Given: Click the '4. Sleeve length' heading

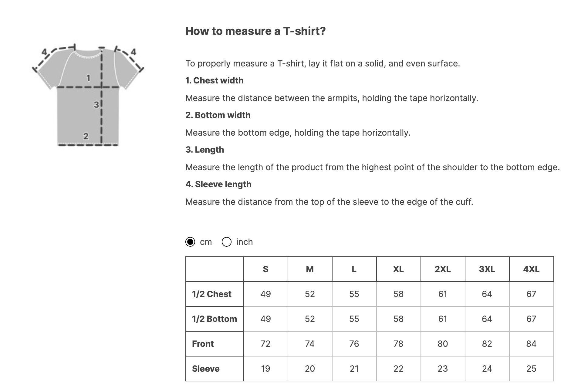Looking at the screenshot, I should coord(218,184).
